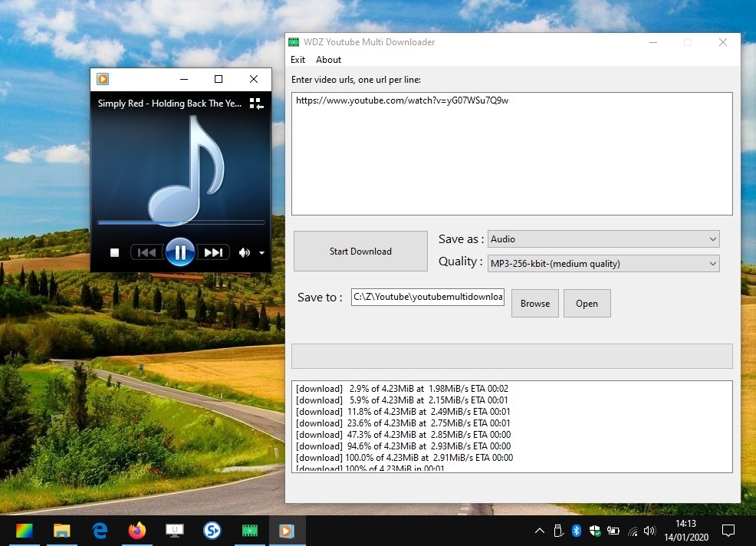Launch Microsoft Edge from taskbar
The height and width of the screenshot is (546, 756).
tap(100, 531)
